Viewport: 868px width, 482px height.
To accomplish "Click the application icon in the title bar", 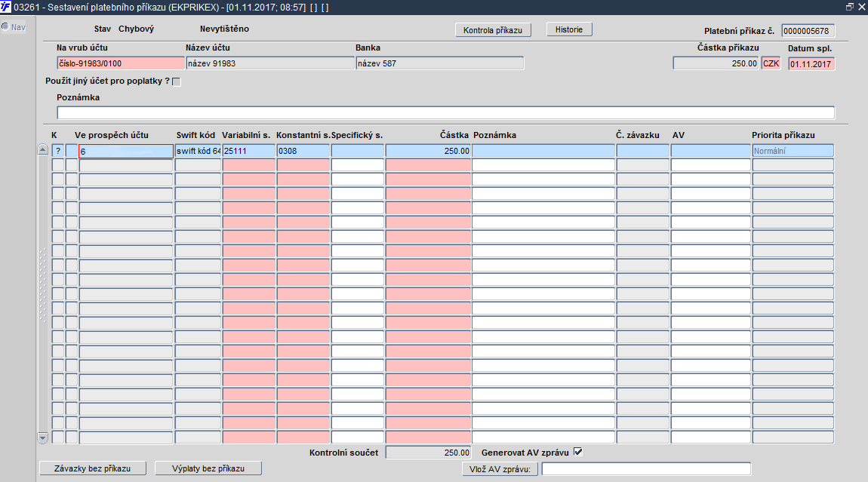I will [x=5, y=7].
